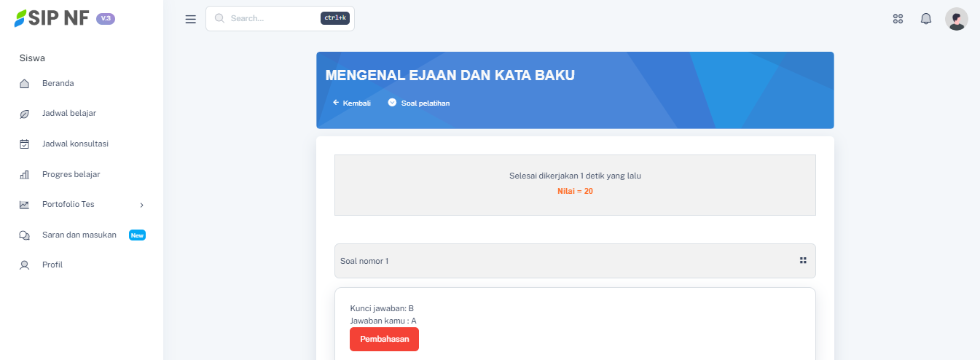This screenshot has height=360, width=980.
Task: Open notifications bell icon
Action: tap(926, 19)
